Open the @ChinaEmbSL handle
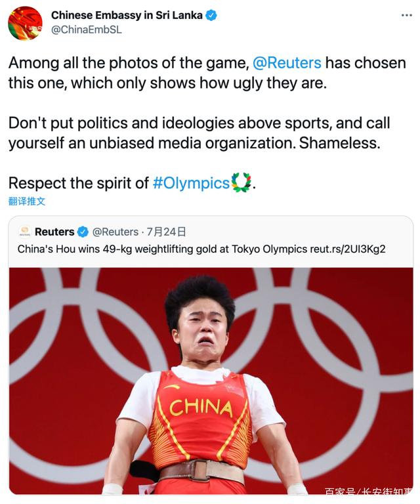The image size is (420, 504). click(x=87, y=30)
